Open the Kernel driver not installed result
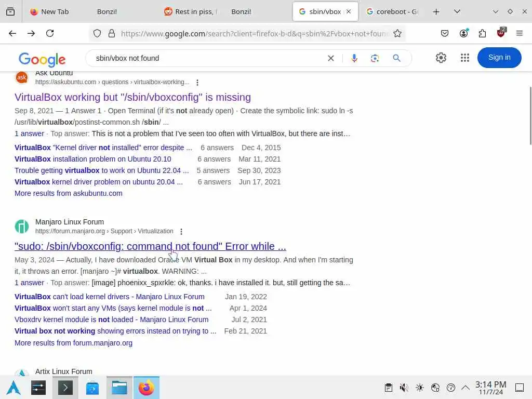The width and height of the screenshot is (532, 399). [x=103, y=148]
